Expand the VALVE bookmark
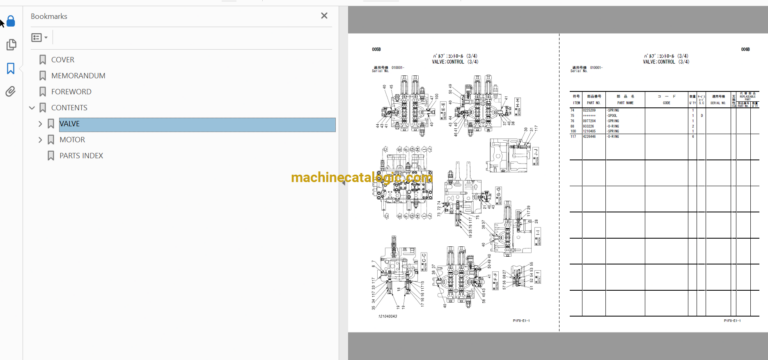768x360 pixels. pyautogui.click(x=40, y=124)
